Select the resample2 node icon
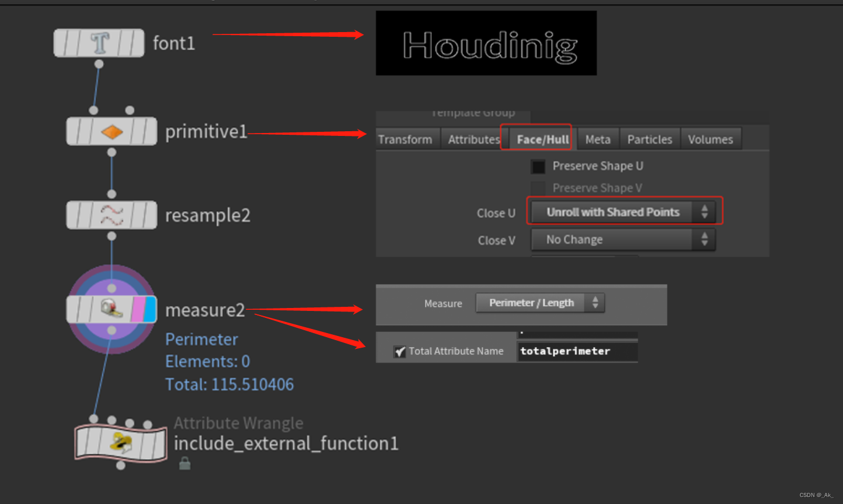The width and height of the screenshot is (843, 504). [112, 215]
